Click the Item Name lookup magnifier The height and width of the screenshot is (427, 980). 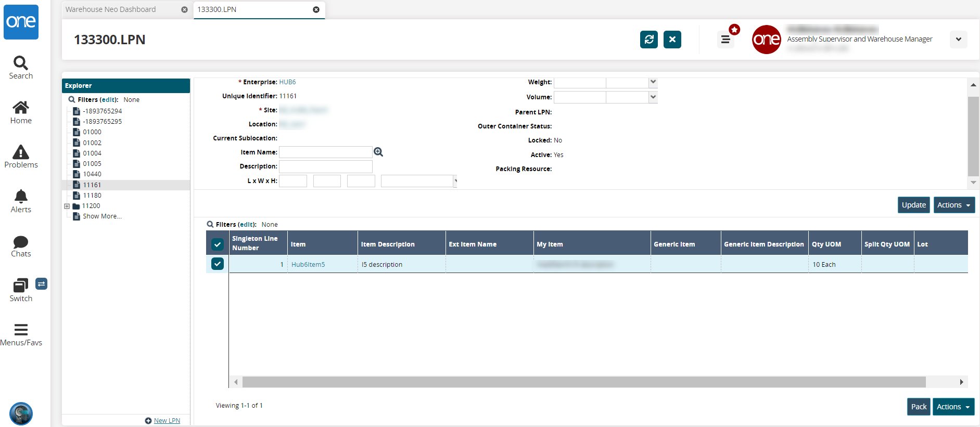coord(378,152)
